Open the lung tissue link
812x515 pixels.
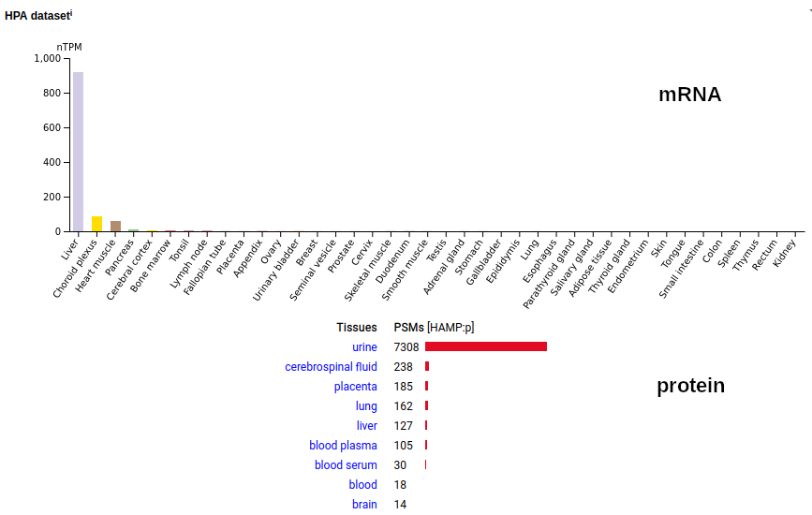click(x=366, y=406)
